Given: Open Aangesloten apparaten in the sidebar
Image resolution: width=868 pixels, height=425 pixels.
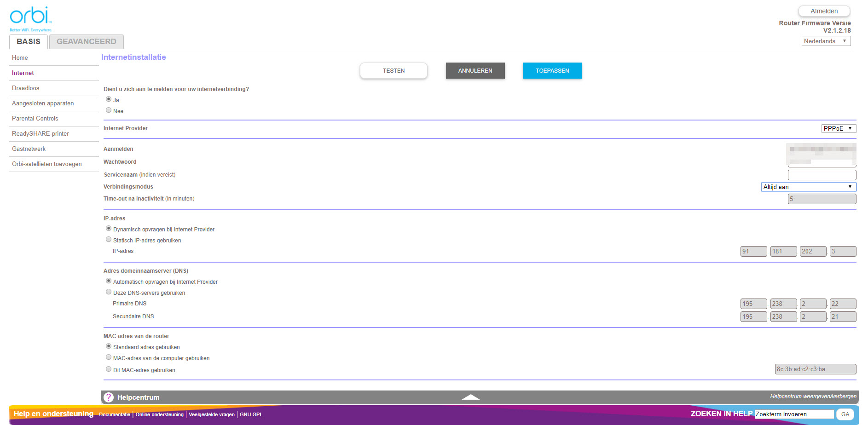Looking at the screenshot, I should click(x=43, y=103).
